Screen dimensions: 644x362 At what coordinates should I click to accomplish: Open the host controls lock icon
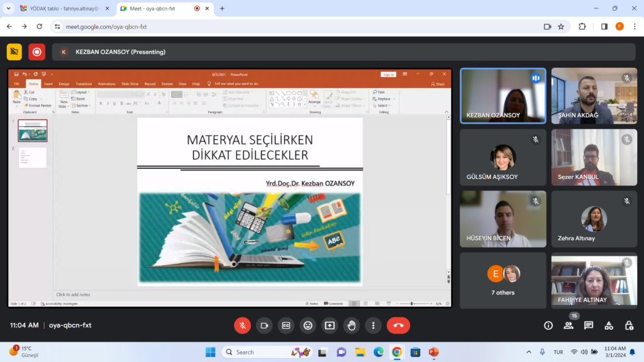pyautogui.click(x=629, y=326)
